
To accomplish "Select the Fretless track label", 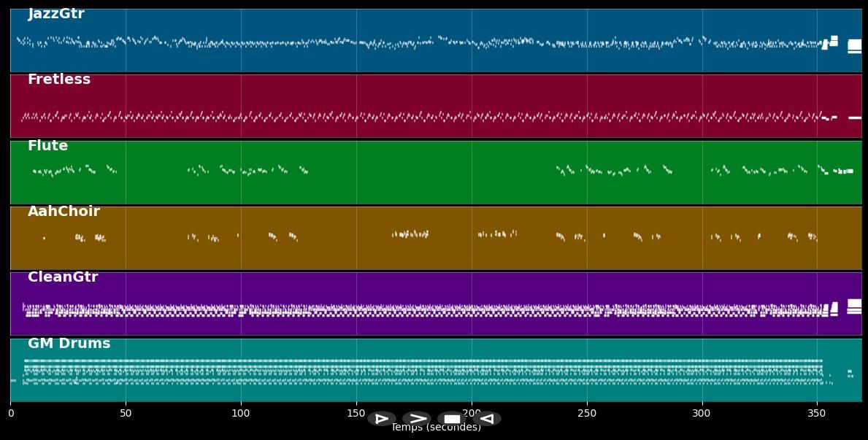I will [59, 80].
